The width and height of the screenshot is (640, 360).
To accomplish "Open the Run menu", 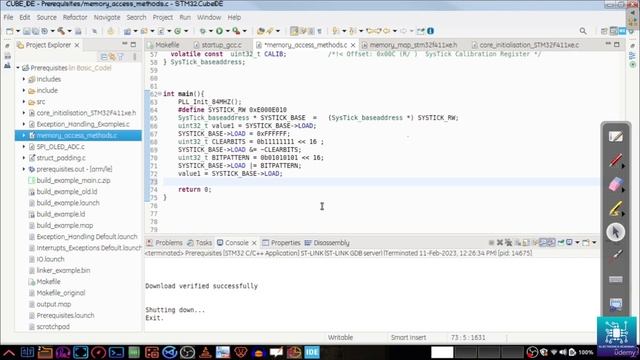I will pos(185,17).
